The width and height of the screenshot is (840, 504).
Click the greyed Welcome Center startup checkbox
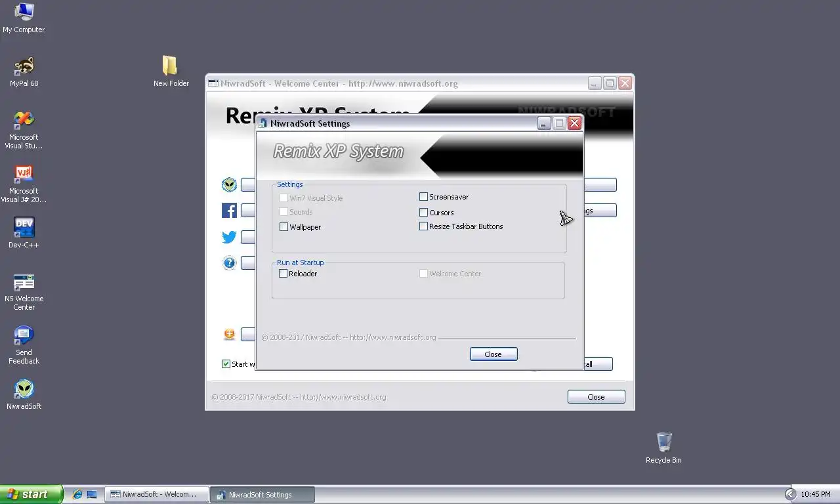coord(423,274)
